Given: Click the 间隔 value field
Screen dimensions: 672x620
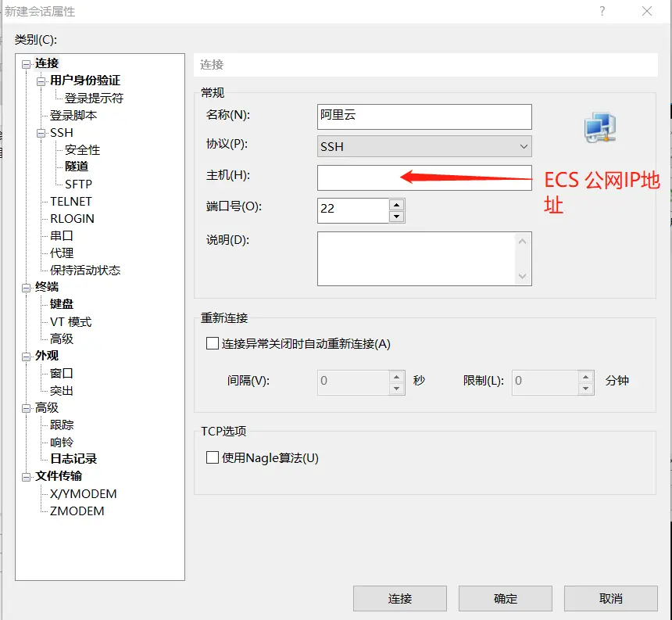Looking at the screenshot, I should click(353, 383).
